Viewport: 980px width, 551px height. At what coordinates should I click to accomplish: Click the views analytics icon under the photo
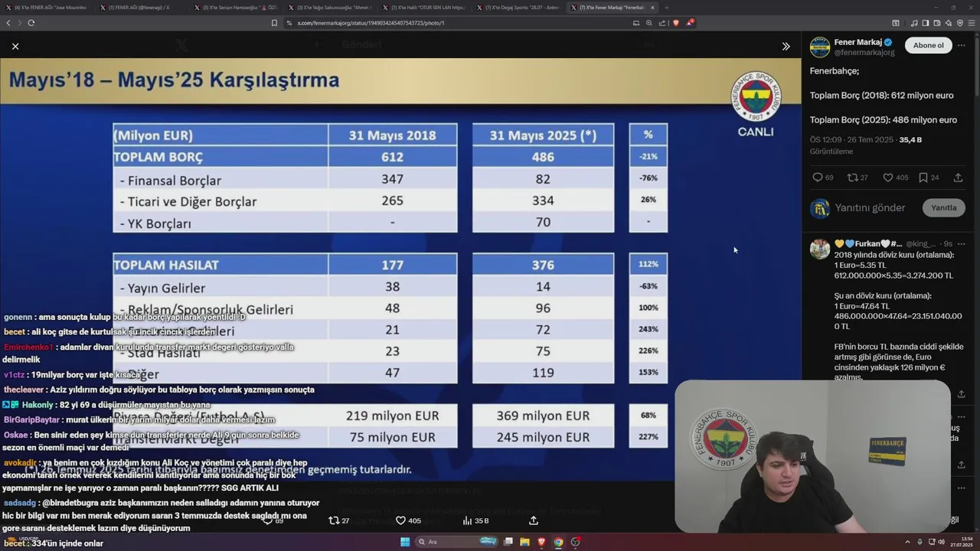click(467, 520)
